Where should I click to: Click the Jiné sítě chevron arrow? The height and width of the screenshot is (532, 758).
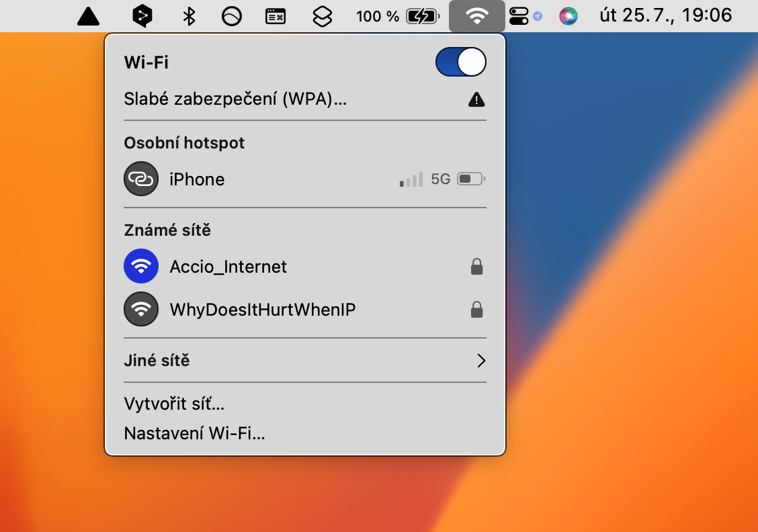point(480,361)
